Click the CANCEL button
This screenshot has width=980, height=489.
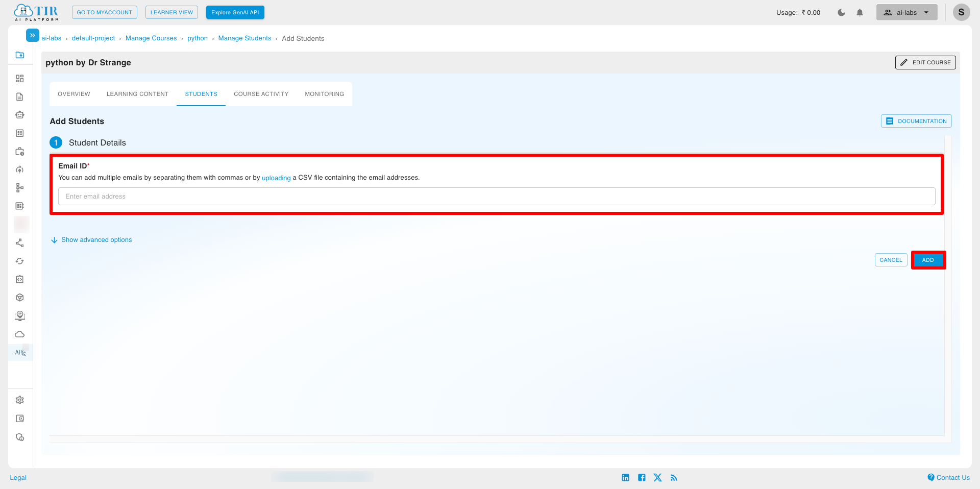point(891,260)
